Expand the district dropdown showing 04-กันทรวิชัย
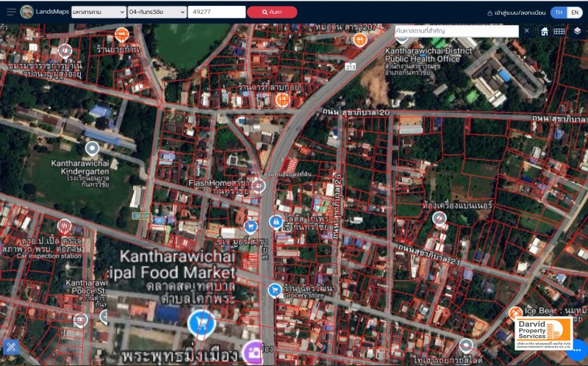Viewport: 588px width, 366px height. 156,12
